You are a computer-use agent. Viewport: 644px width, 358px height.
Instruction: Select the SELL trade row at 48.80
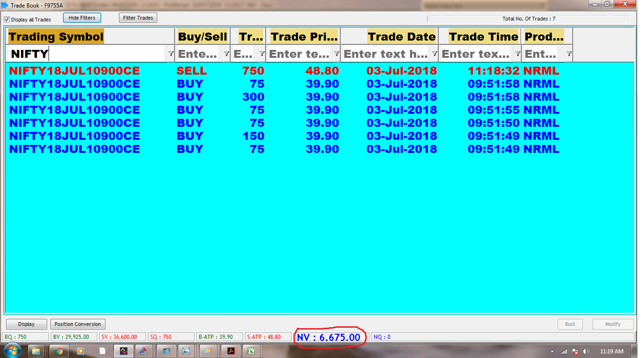(187, 71)
